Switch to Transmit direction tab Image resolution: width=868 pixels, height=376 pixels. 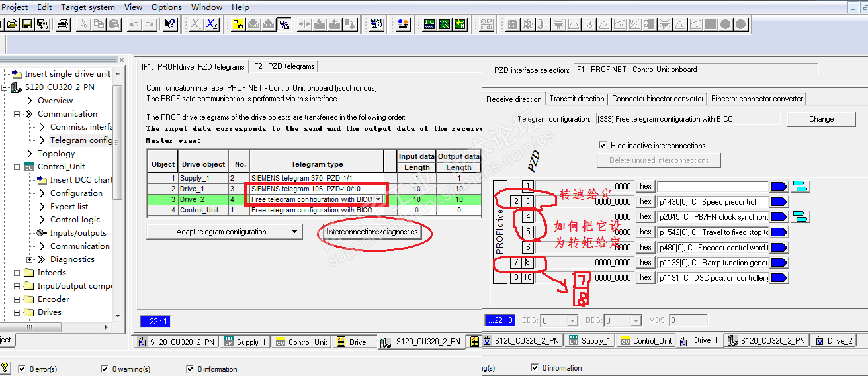click(577, 99)
